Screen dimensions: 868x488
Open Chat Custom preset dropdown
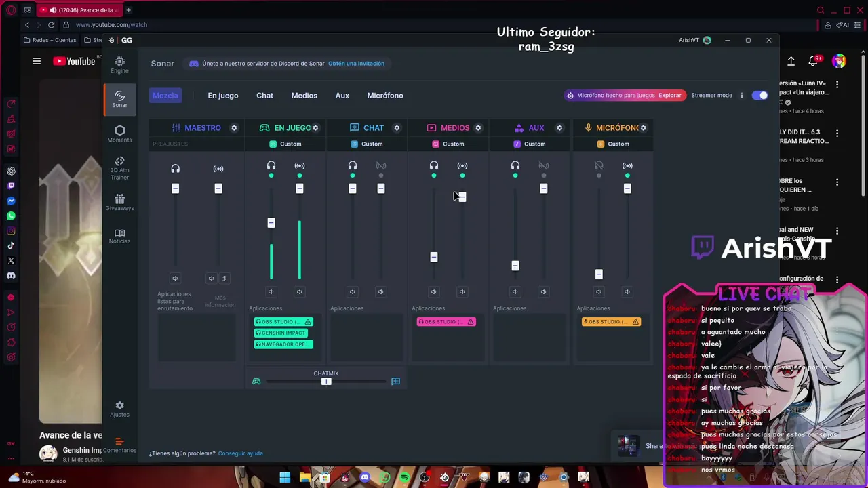[367, 144]
